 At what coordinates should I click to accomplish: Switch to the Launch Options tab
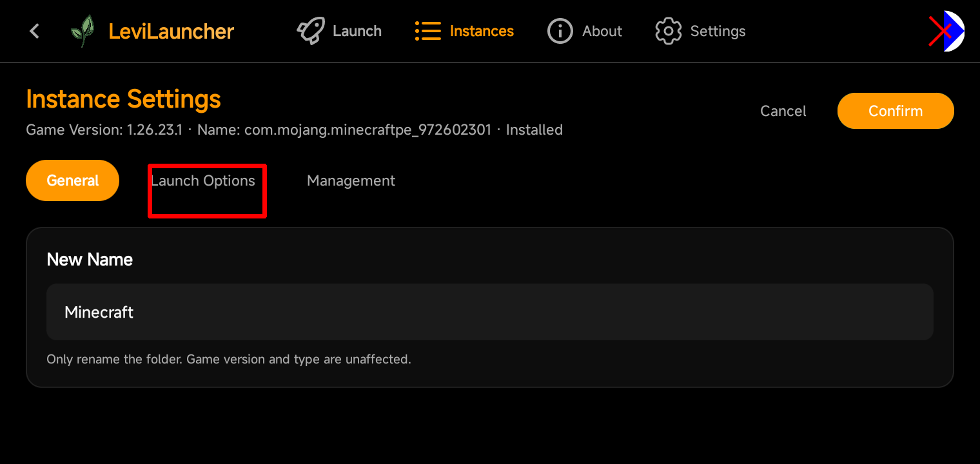203,181
